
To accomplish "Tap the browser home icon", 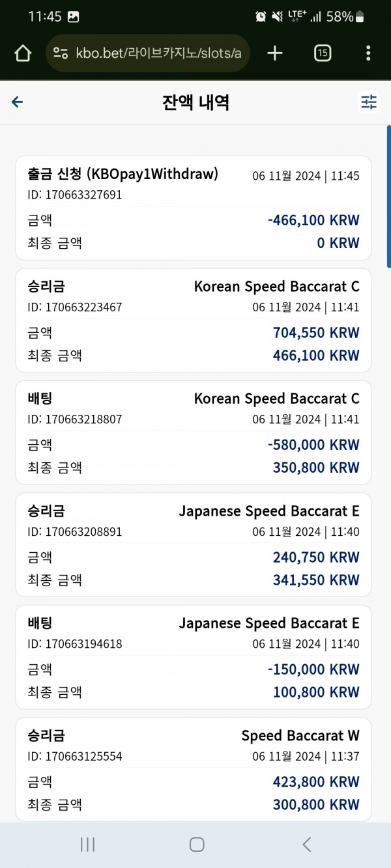I will pyautogui.click(x=23, y=53).
